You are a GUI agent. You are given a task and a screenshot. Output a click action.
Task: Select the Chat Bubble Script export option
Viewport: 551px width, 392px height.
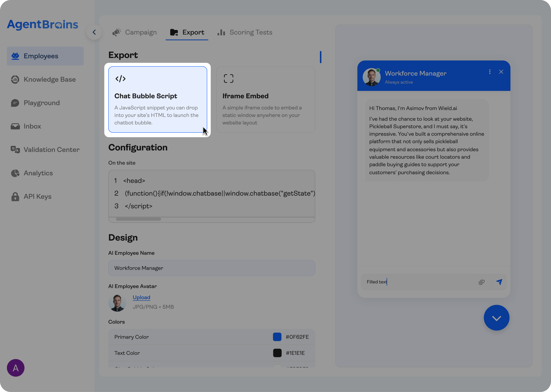click(x=158, y=100)
